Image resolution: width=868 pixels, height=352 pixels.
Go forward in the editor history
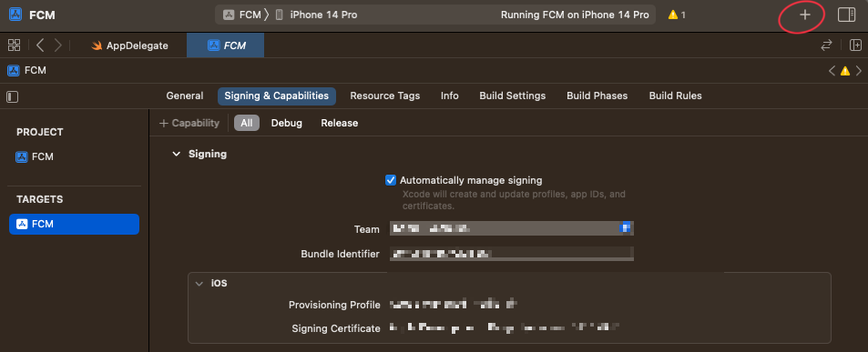57,45
